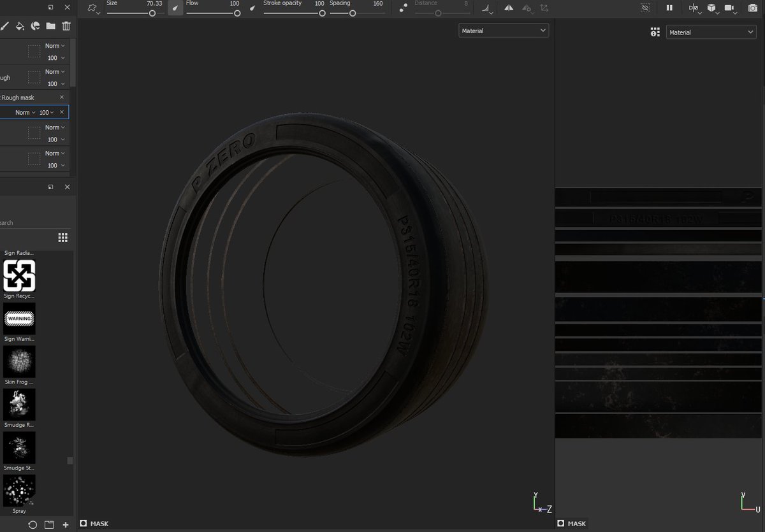
Task: Click the shelf search field
Action: click(x=35, y=222)
